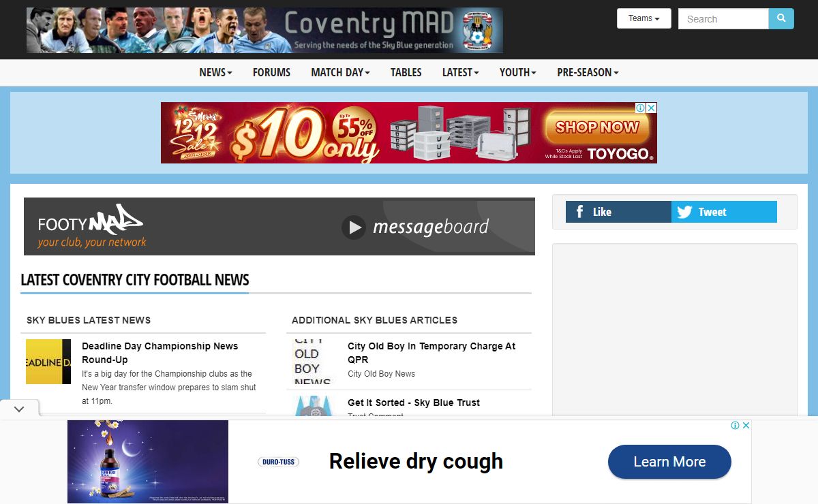This screenshot has width=818, height=504.
Task: Focus the Search input field
Action: (x=723, y=18)
